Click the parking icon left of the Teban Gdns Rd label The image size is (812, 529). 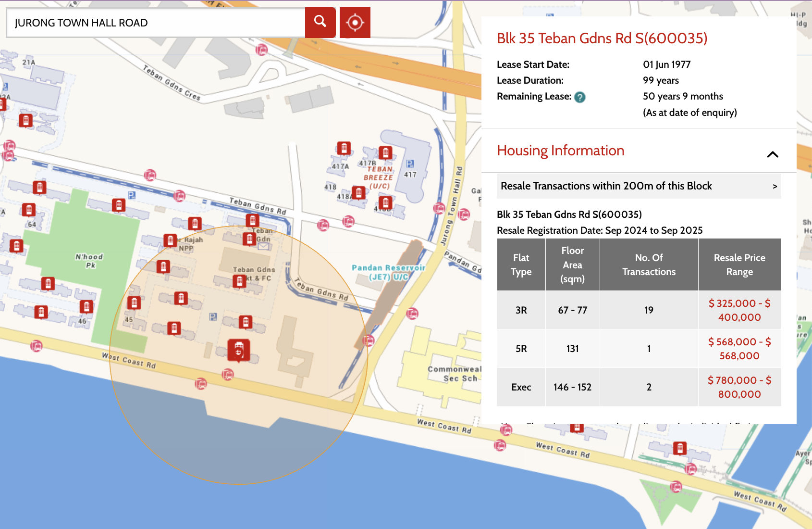tap(132, 195)
